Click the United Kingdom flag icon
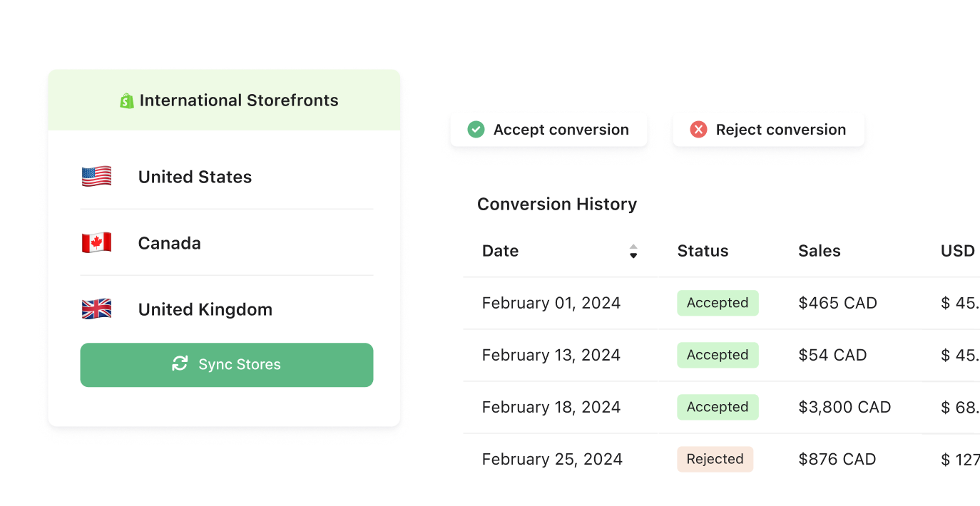 click(96, 309)
